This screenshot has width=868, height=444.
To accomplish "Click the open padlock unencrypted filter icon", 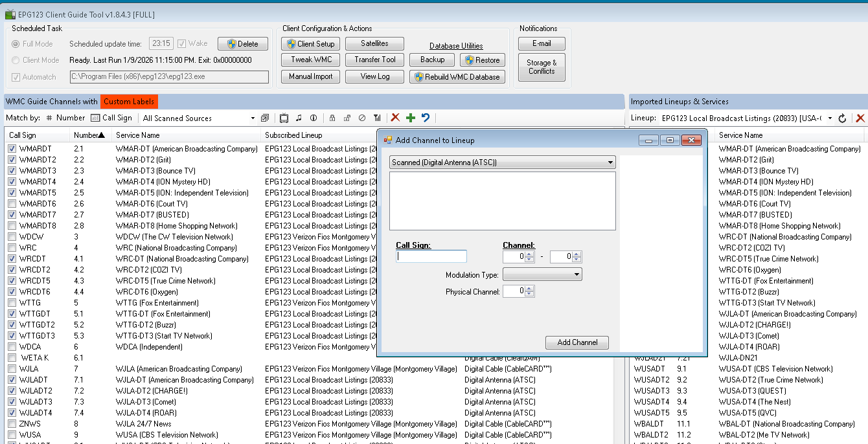I will [347, 118].
